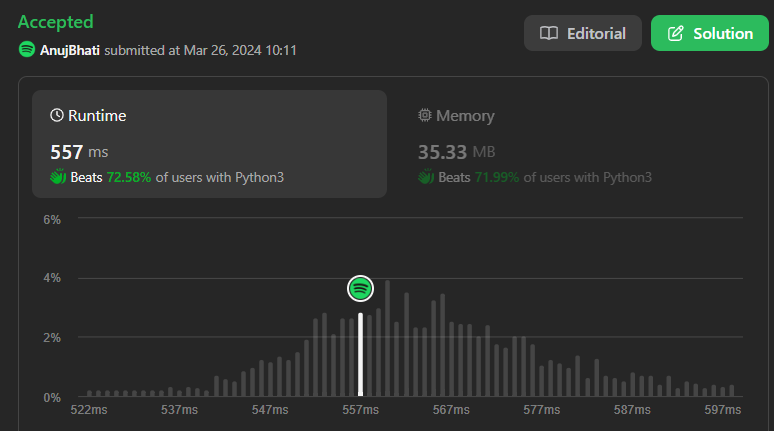
Task: Open the Editorial page
Action: click(x=582, y=33)
